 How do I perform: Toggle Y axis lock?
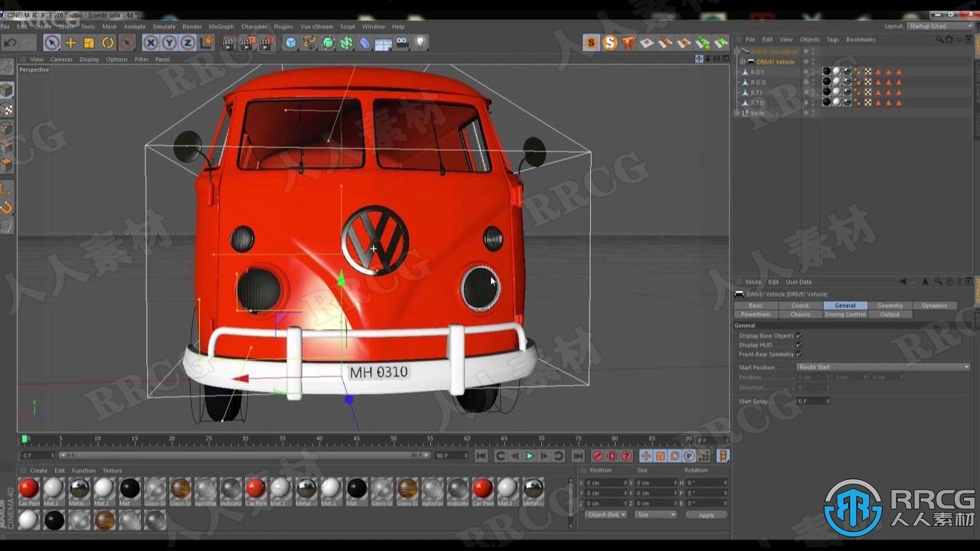click(169, 43)
